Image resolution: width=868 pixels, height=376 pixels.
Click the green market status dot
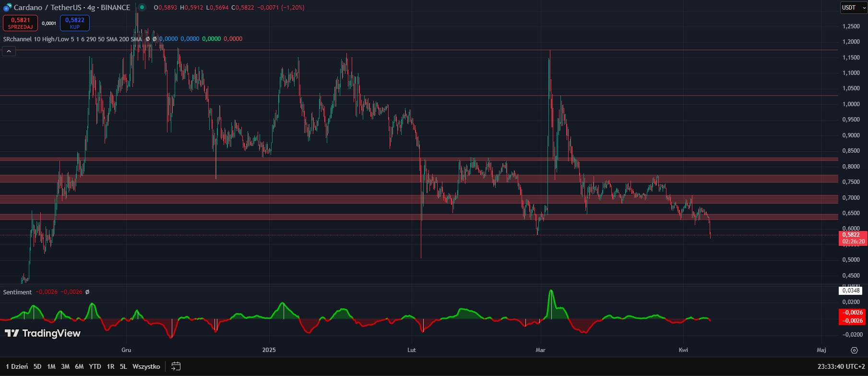pyautogui.click(x=142, y=7)
